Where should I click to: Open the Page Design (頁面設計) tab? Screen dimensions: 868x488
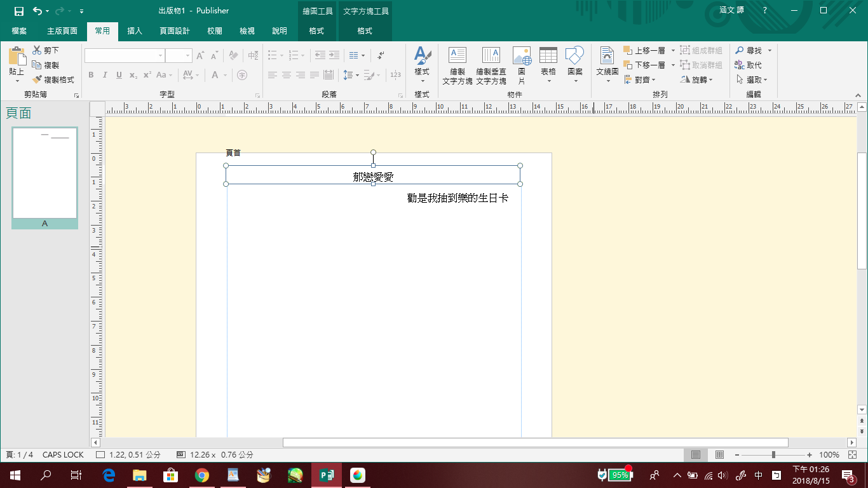(174, 30)
